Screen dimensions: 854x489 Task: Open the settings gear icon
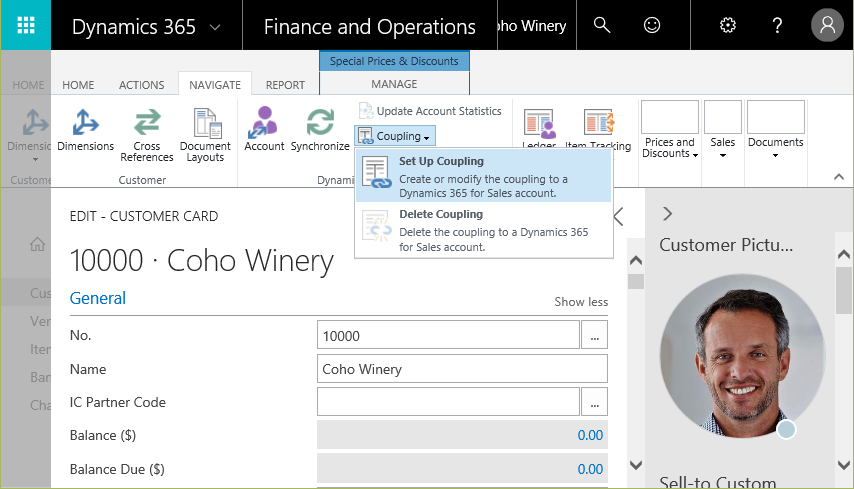click(728, 25)
